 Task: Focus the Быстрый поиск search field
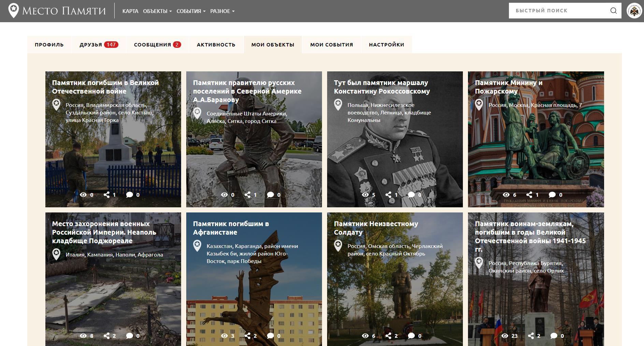559,11
